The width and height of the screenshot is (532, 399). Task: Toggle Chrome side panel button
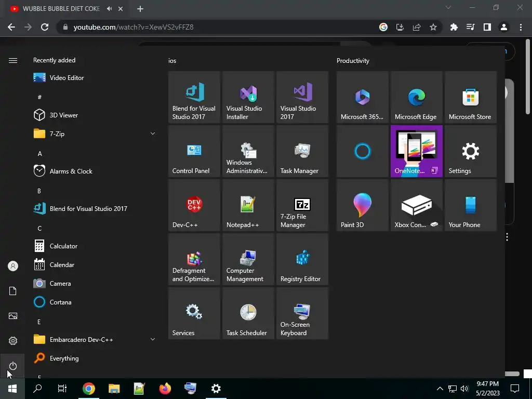point(487,27)
